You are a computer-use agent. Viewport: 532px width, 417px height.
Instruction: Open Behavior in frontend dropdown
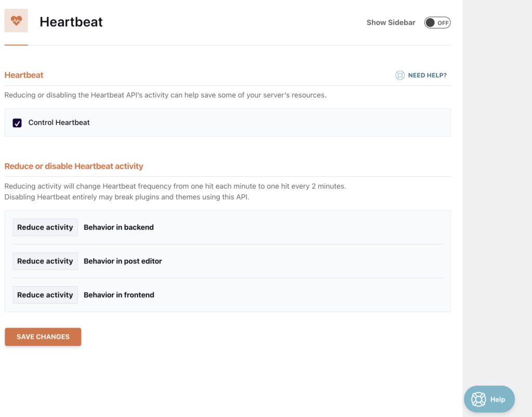(45, 295)
